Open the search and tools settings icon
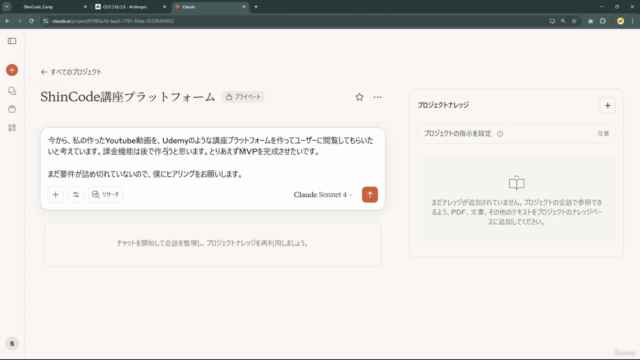640x360 pixels. pos(76,195)
